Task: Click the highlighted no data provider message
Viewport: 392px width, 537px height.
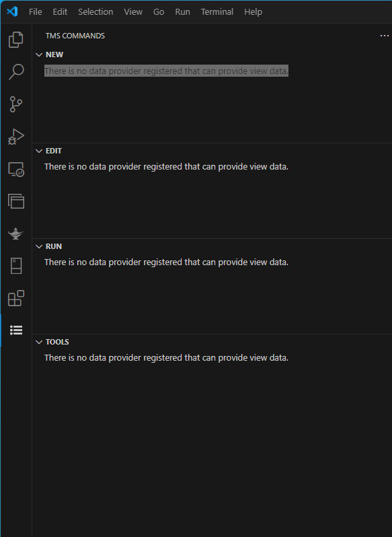Action: coord(166,71)
